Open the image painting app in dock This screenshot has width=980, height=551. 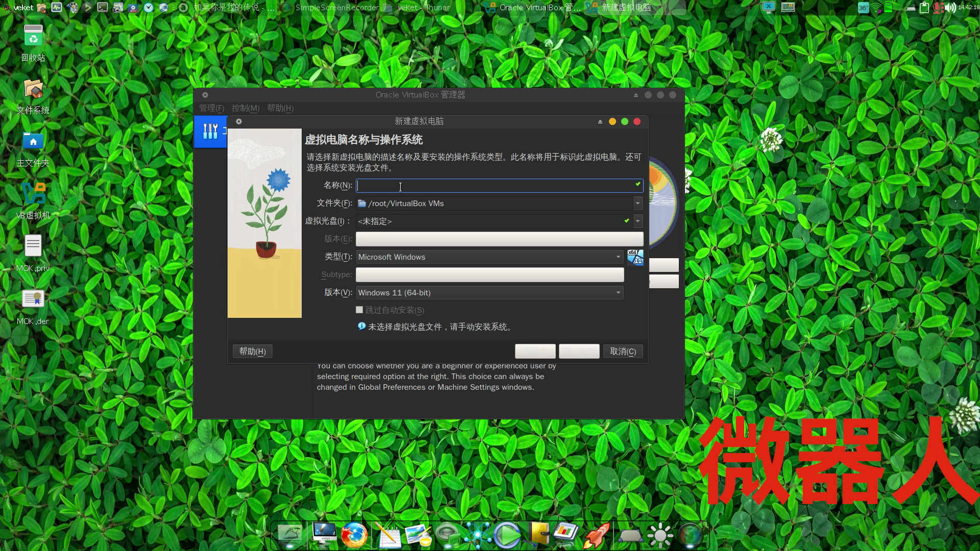click(419, 535)
